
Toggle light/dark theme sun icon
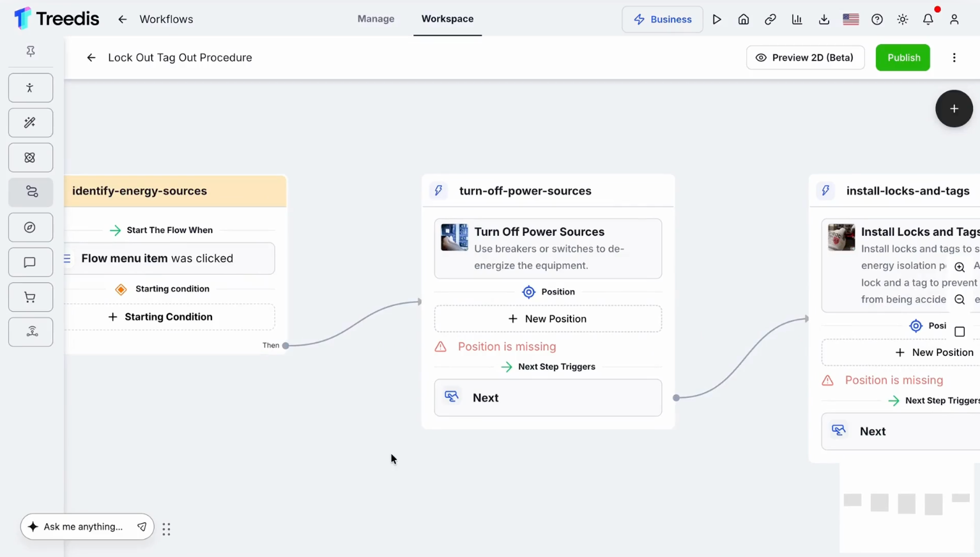click(x=903, y=19)
